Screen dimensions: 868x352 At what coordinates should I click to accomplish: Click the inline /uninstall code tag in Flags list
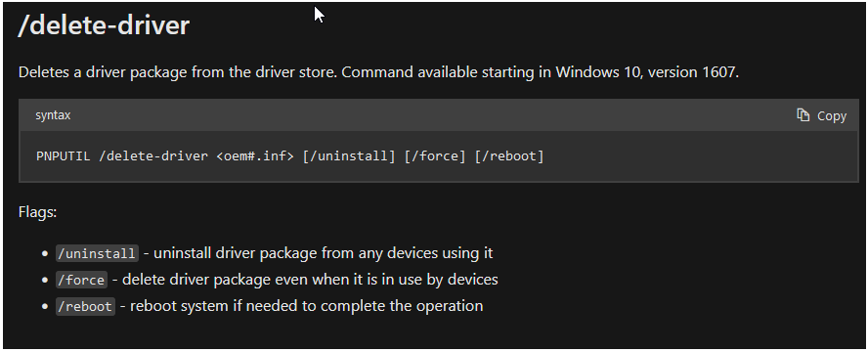(x=97, y=253)
